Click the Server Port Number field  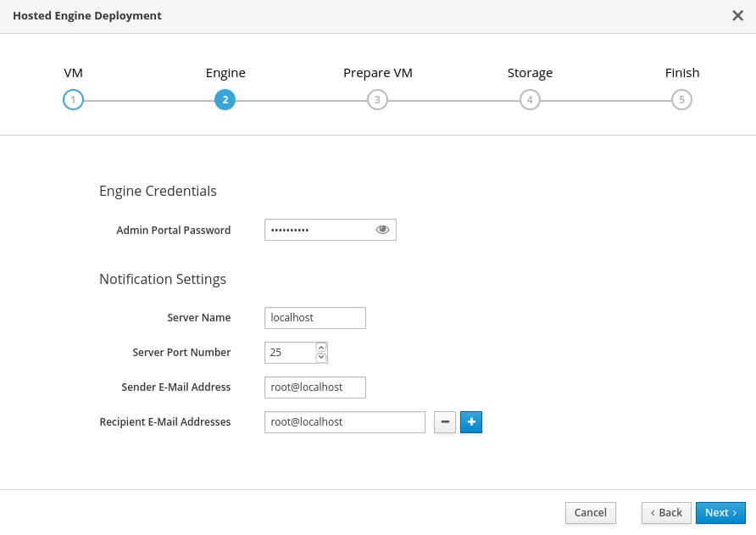[x=288, y=353]
